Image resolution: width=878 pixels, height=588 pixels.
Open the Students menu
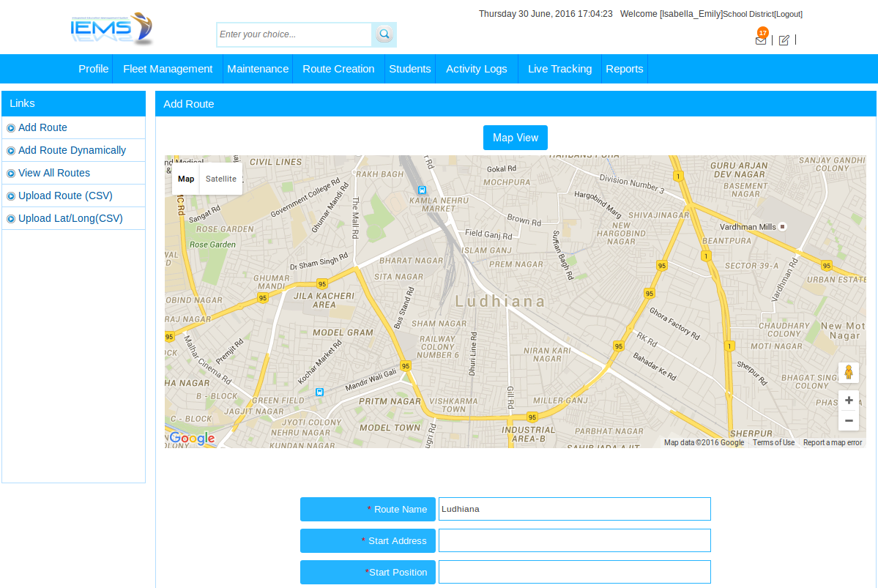pos(410,69)
